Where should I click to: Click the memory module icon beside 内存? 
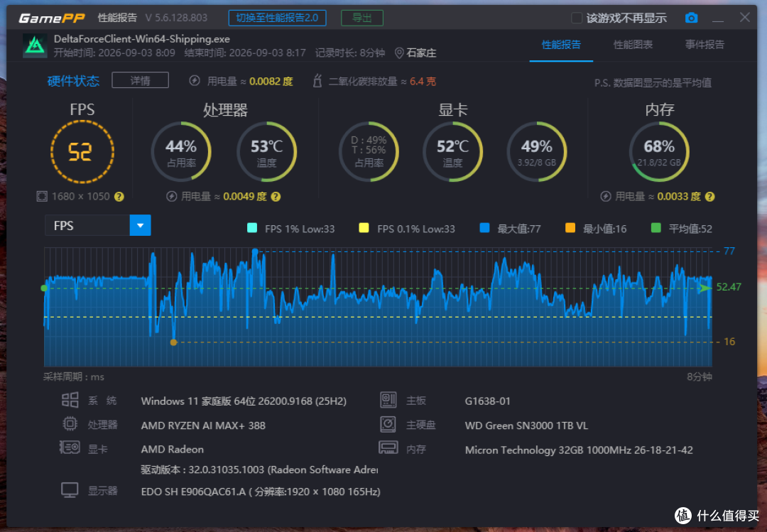[x=388, y=447]
